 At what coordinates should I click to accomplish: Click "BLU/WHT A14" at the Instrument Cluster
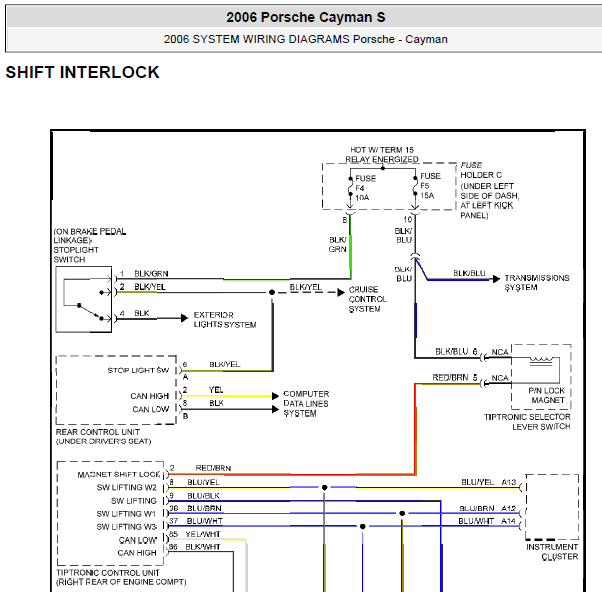tap(487, 521)
